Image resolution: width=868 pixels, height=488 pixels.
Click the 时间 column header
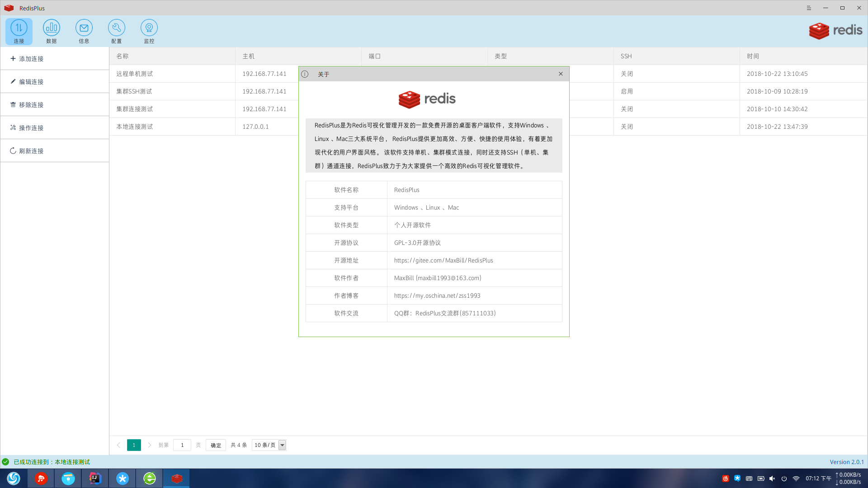[x=803, y=56]
